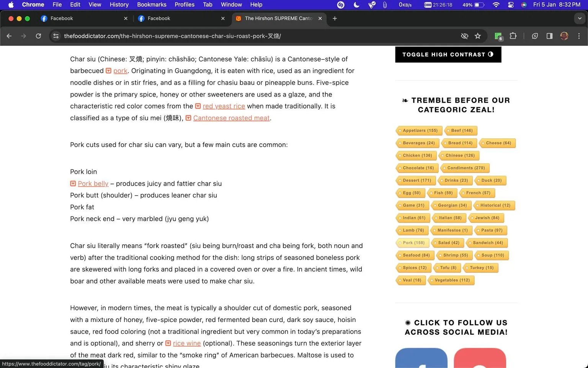
Task: Open the Profiles menu
Action: pos(185,5)
